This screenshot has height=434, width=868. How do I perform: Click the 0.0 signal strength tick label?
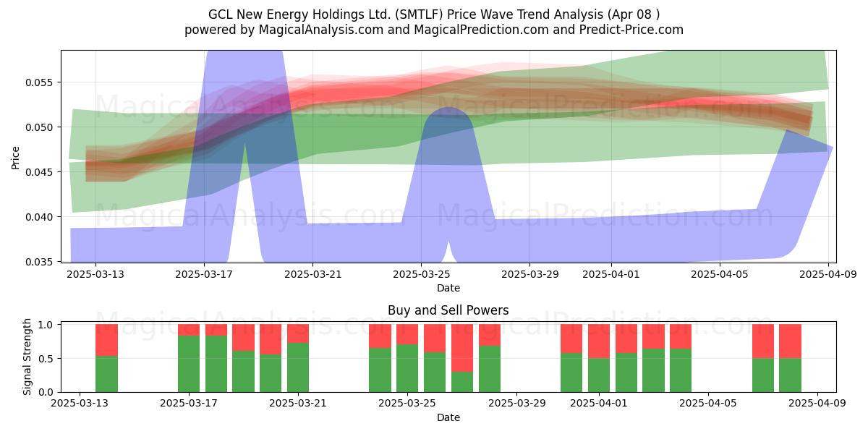(x=47, y=392)
